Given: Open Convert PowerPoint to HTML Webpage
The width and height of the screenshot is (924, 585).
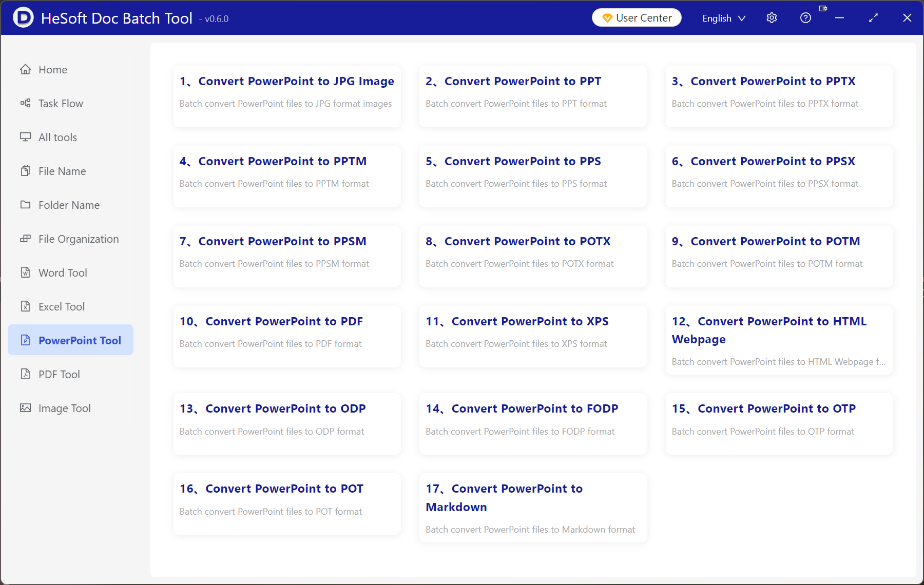Looking at the screenshot, I should [779, 340].
